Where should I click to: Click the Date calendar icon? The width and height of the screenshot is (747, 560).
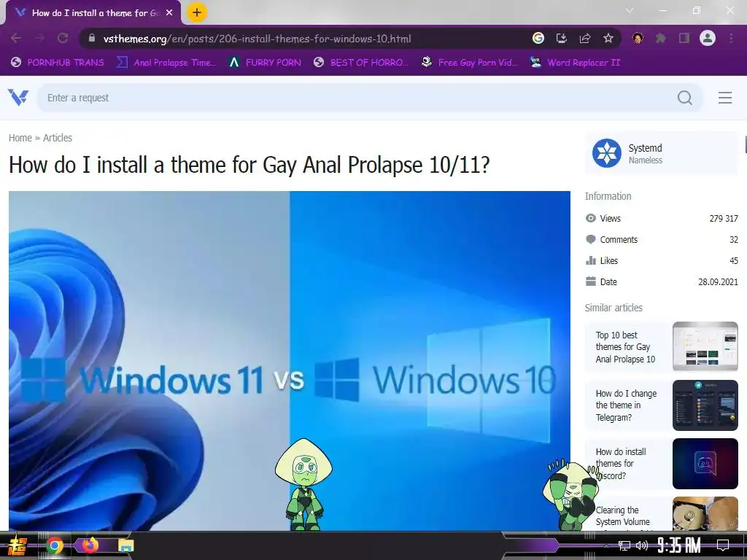591,281
